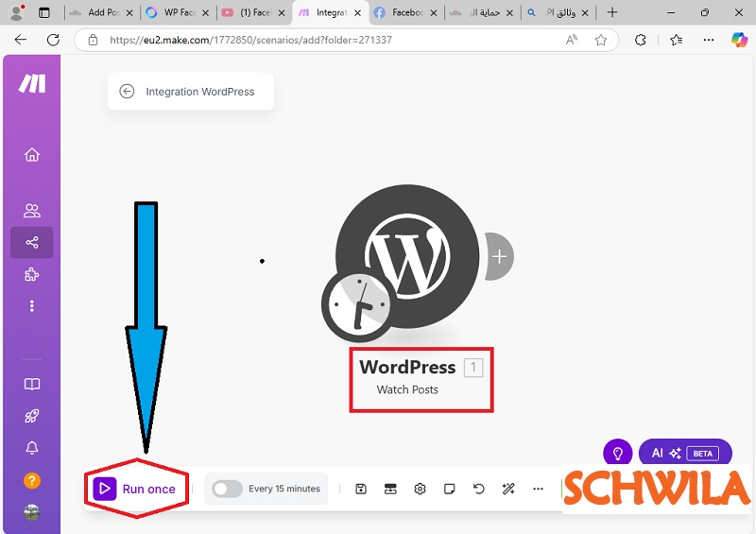Go back with the browser back arrow

(21, 40)
